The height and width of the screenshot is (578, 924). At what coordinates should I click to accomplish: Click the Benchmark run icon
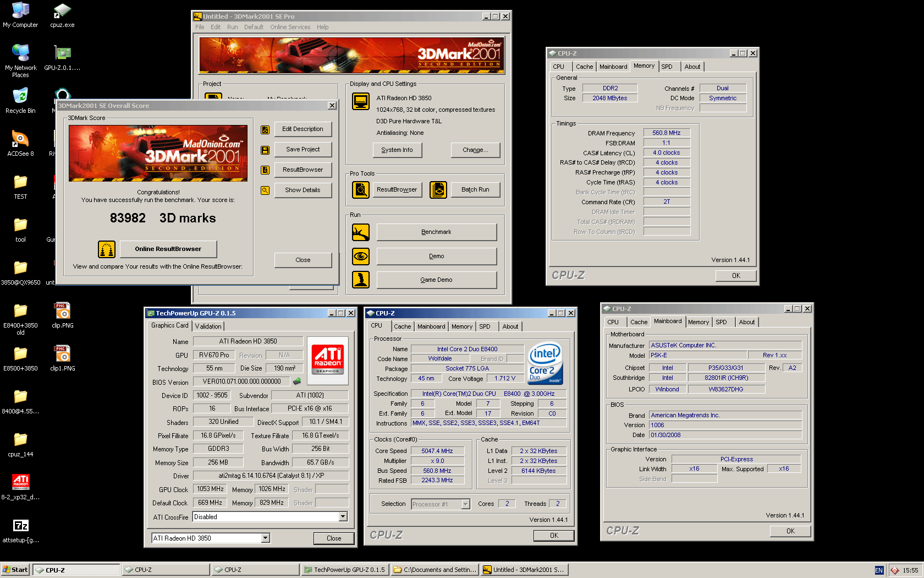point(361,232)
